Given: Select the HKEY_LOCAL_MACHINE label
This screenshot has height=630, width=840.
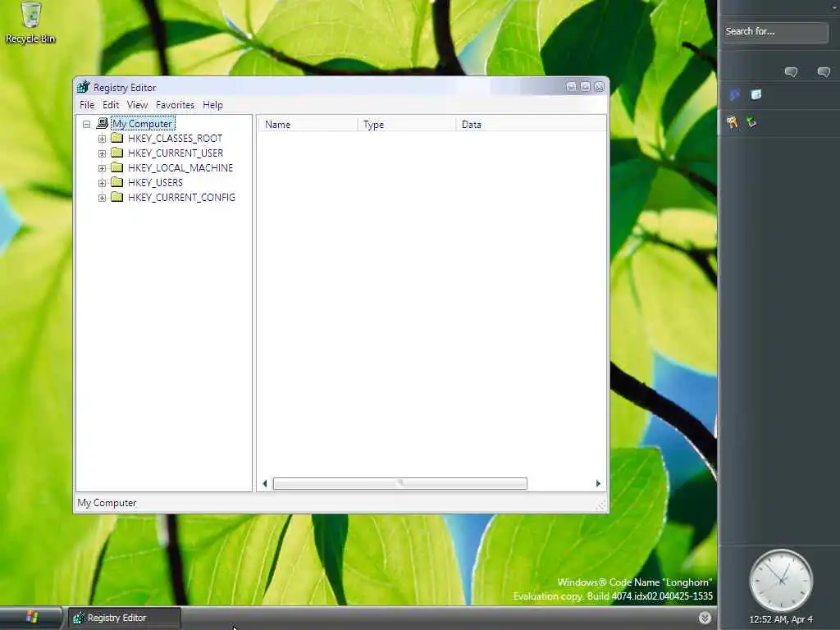Looking at the screenshot, I should 180,167.
